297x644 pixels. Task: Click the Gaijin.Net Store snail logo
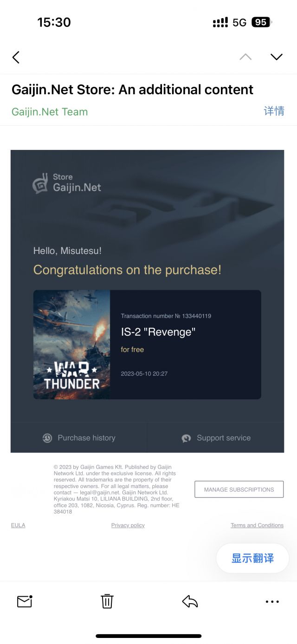pos(40,183)
